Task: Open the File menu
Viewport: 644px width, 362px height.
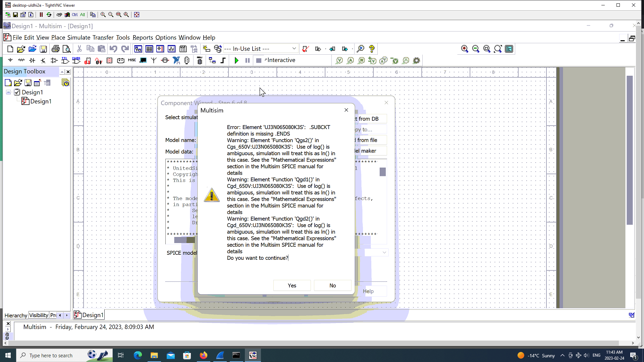Action: 17,38
